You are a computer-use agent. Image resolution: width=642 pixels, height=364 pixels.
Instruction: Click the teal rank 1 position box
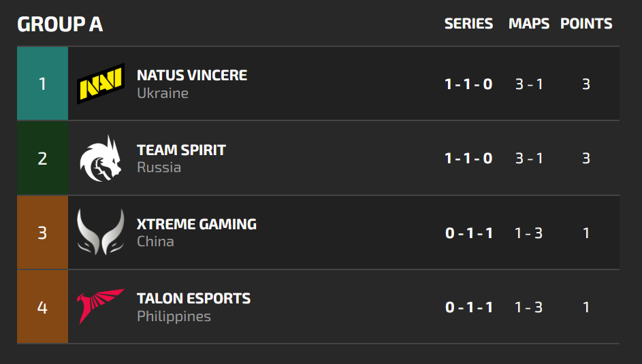coord(42,84)
